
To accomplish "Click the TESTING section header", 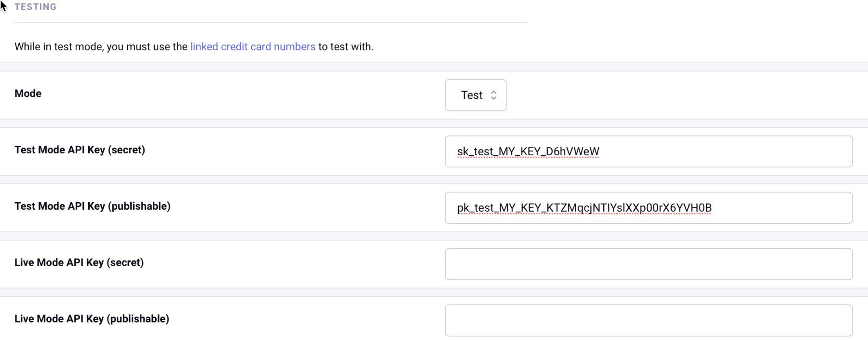I will pyautogui.click(x=35, y=7).
